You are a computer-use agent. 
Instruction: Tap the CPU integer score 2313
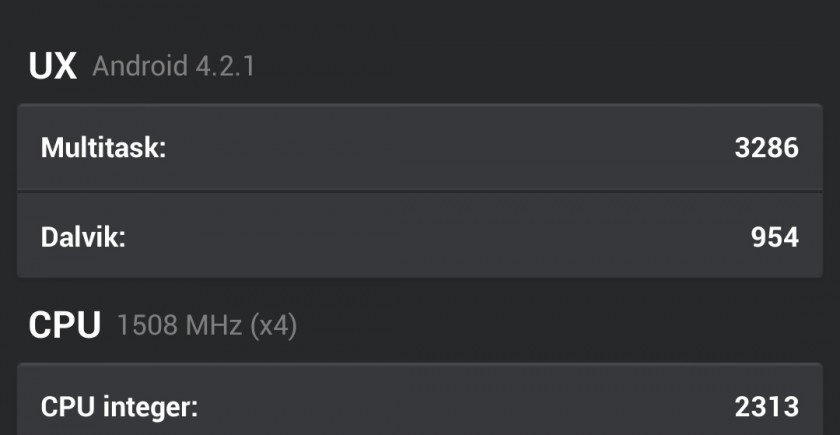[x=765, y=407]
